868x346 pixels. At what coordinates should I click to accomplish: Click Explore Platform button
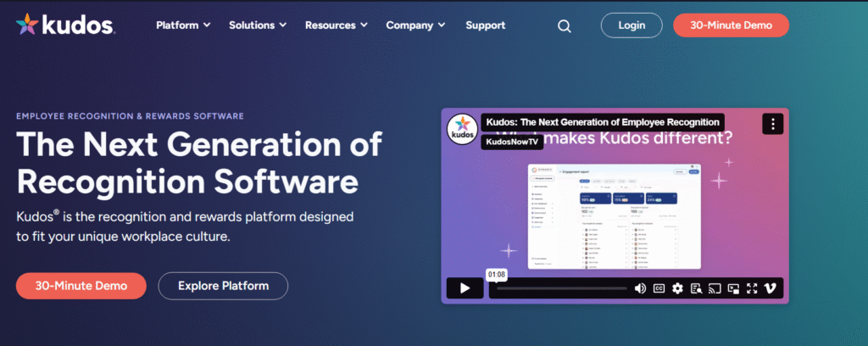point(223,286)
